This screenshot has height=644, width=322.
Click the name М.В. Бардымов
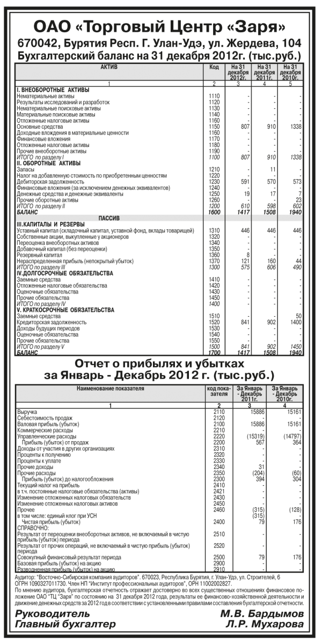tap(262, 613)
